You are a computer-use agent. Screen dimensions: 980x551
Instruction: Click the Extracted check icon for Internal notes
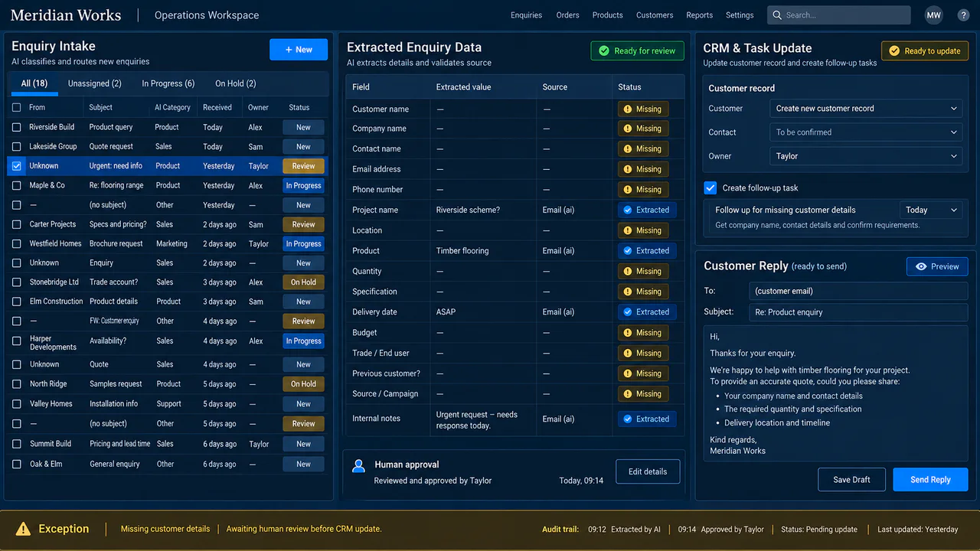pos(628,419)
